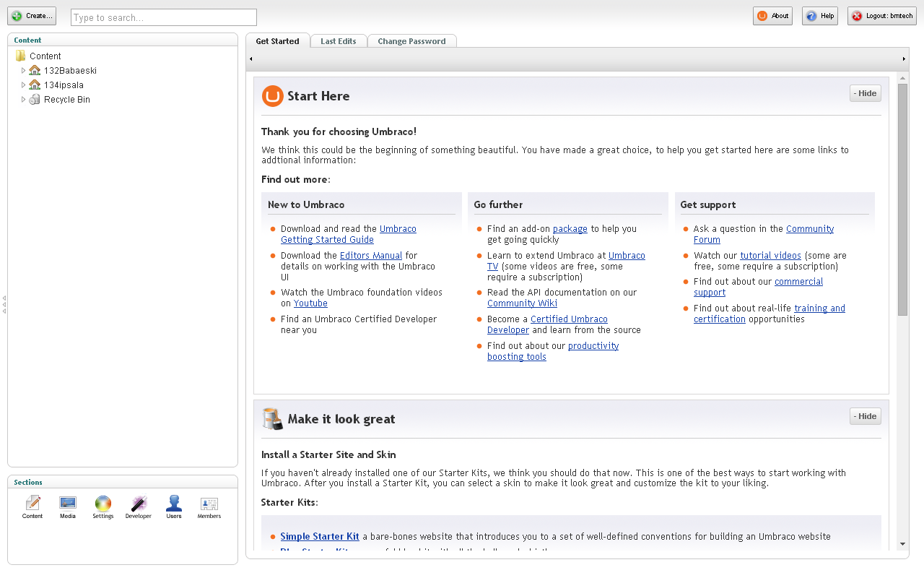Hide the Make it look great panel

coord(865,416)
